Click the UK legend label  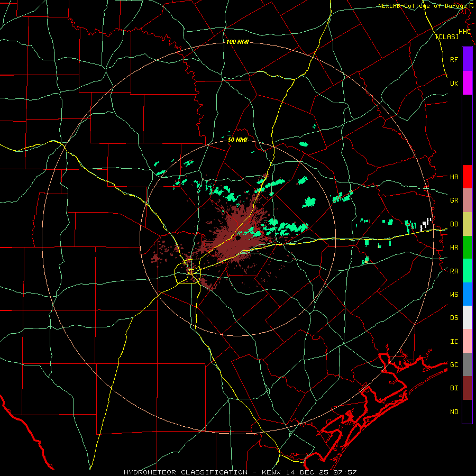pyautogui.click(x=454, y=83)
